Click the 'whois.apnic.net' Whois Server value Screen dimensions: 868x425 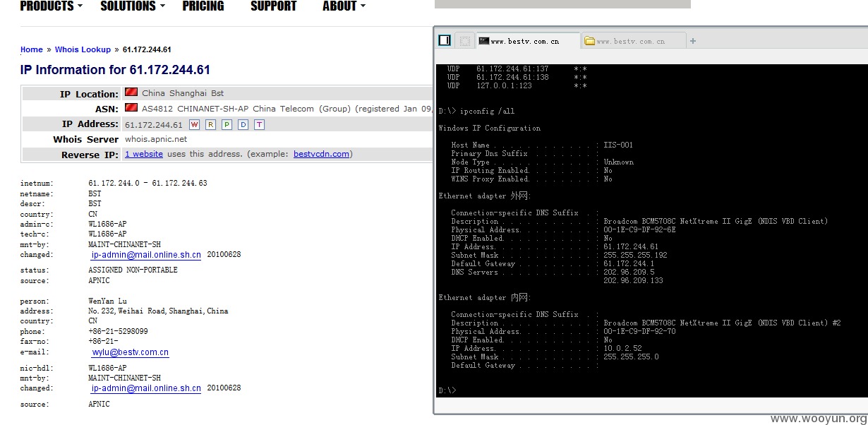tap(156, 140)
